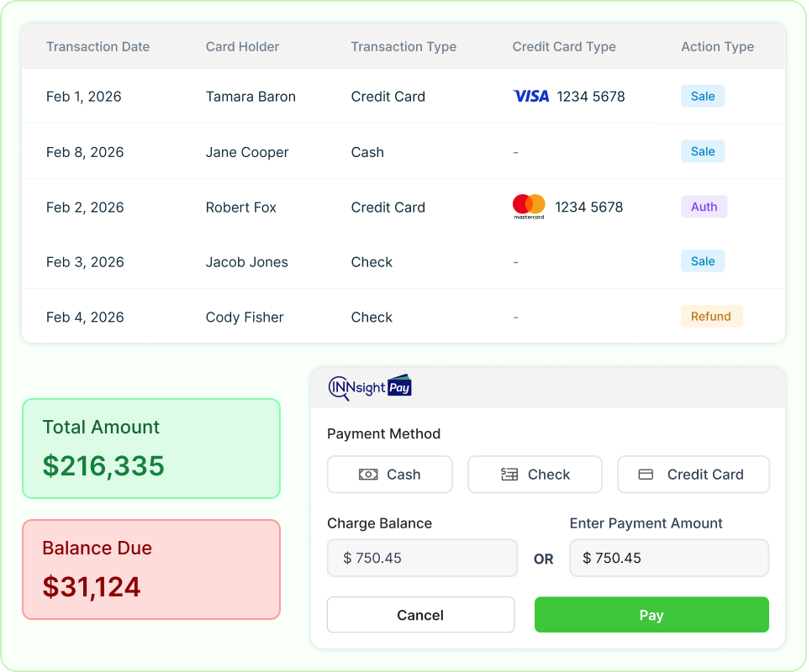This screenshot has width=807, height=672.
Task: Click Cash transaction type for Jane Cooper
Action: (x=367, y=152)
